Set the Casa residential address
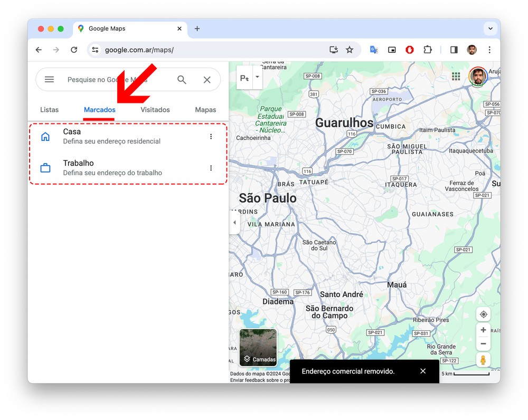The height and width of the screenshot is (420, 528). click(x=111, y=136)
